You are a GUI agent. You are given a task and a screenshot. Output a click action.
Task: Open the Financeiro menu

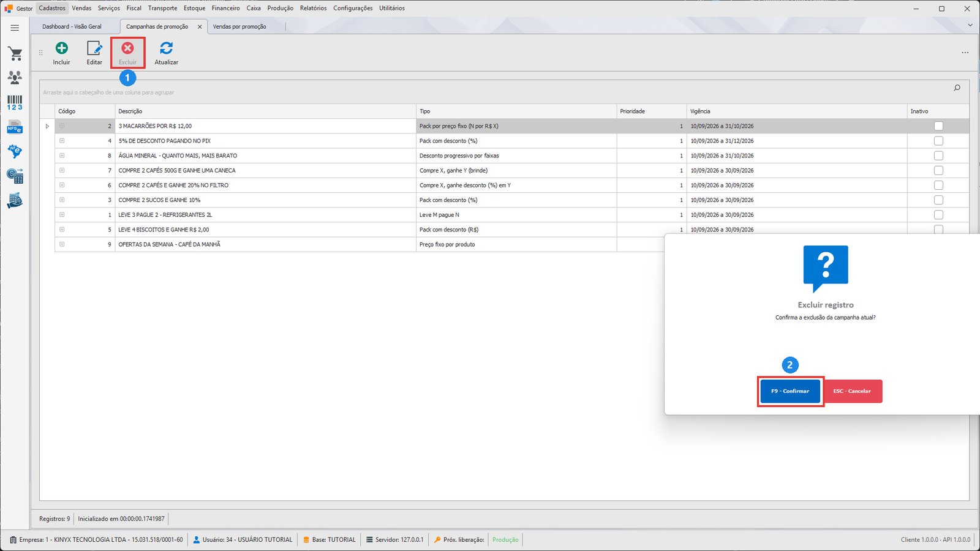tap(225, 8)
